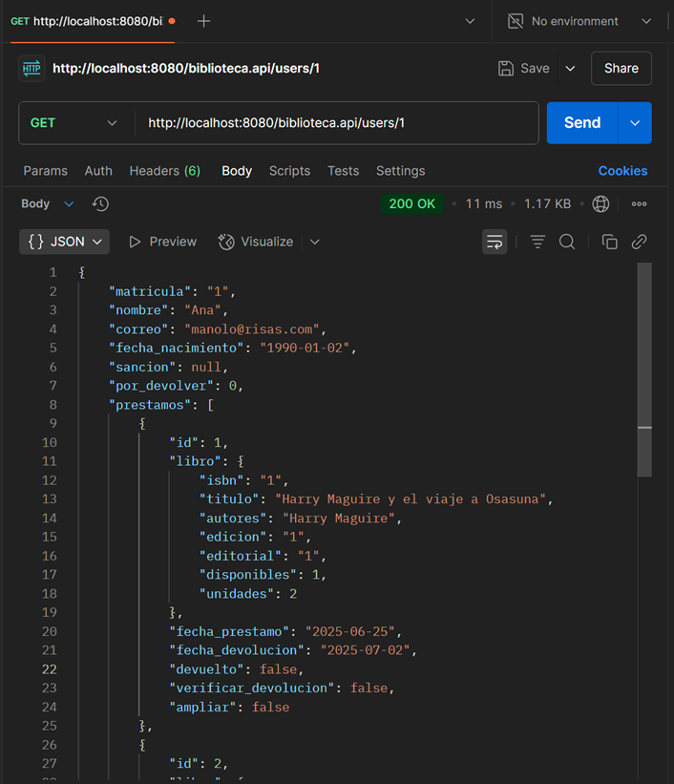Open a new request tab with plus icon
The height and width of the screenshot is (784, 674).
(203, 21)
